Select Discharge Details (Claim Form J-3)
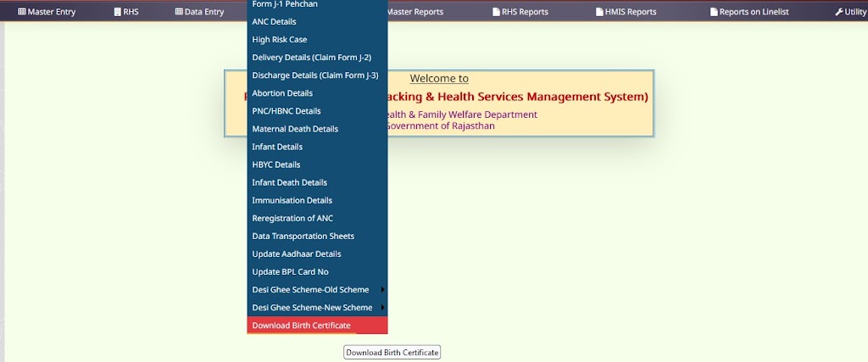The height and width of the screenshot is (362, 868). 315,75
